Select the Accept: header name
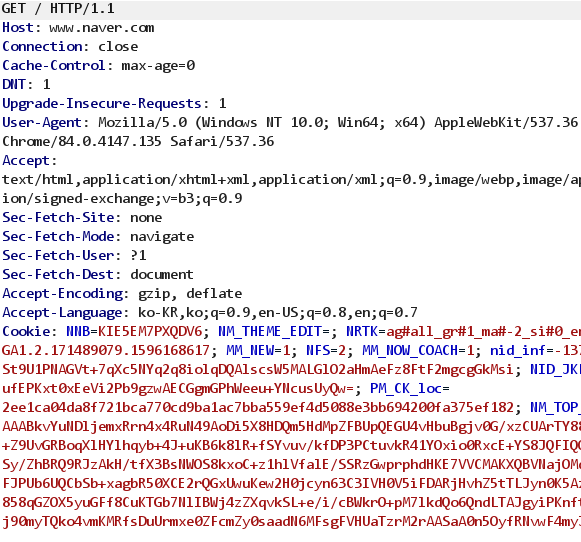The height and width of the screenshot is (542, 581). tap(30, 160)
